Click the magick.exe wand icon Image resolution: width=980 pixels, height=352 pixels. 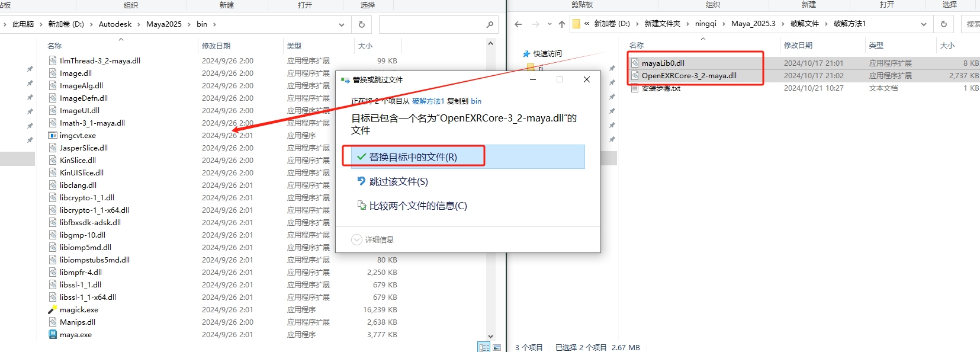coord(53,309)
